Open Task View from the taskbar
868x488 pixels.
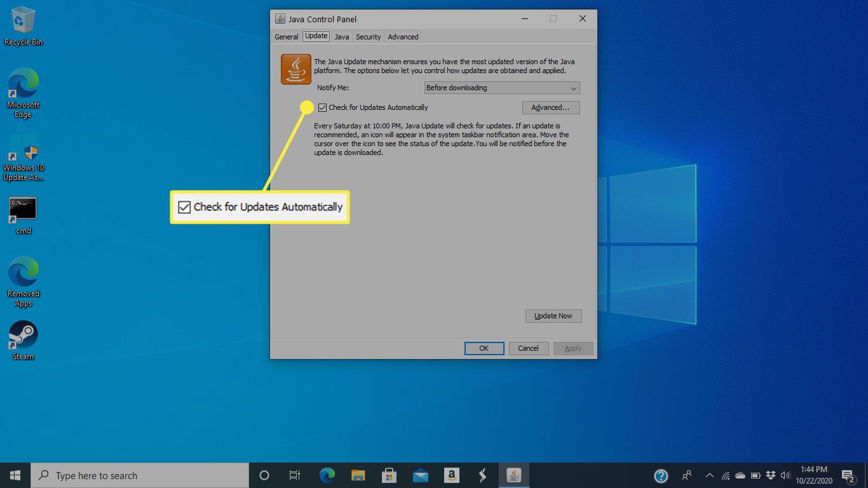295,475
